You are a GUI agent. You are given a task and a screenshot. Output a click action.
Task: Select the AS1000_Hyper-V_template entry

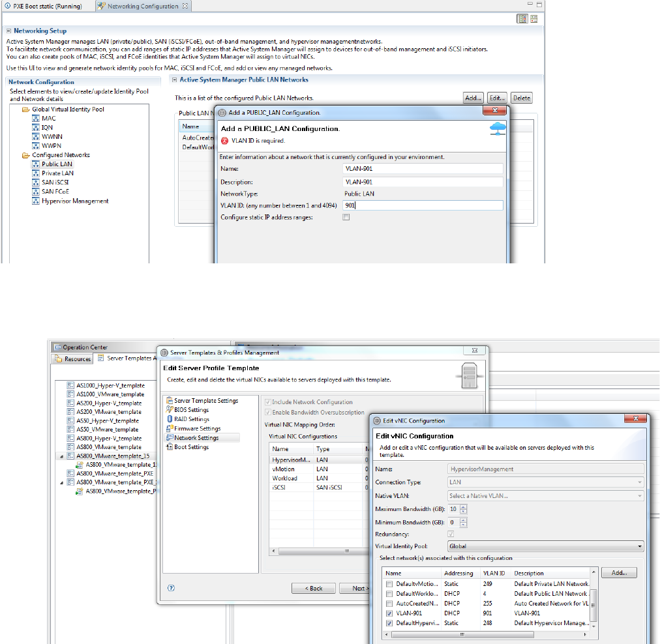click(x=110, y=386)
